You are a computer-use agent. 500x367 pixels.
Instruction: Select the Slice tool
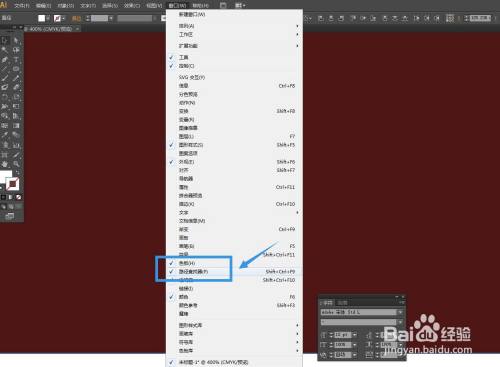(x=16, y=155)
